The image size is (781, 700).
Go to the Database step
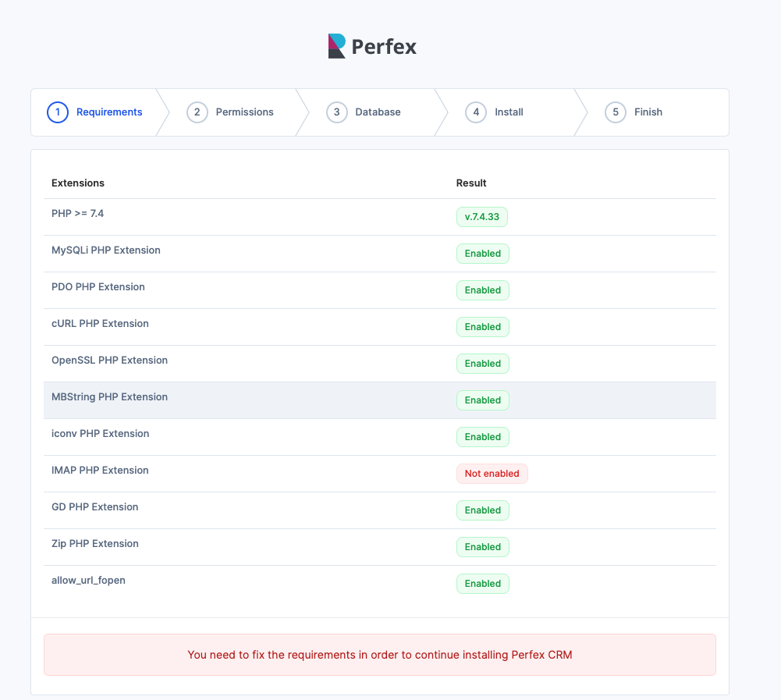coord(378,112)
